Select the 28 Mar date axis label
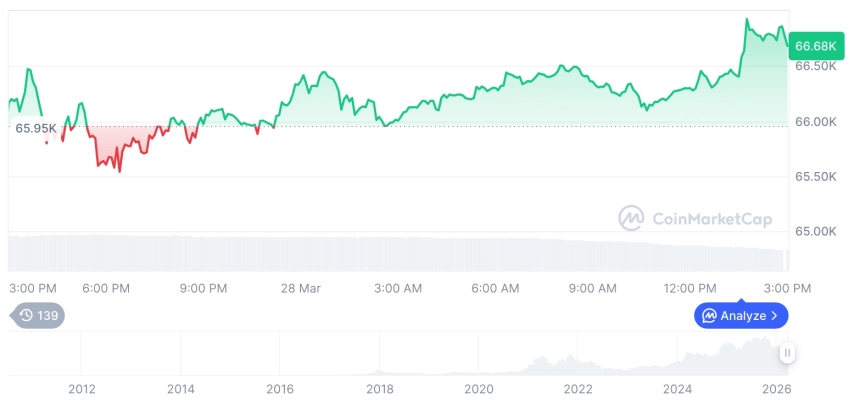860x401 pixels. (x=300, y=288)
